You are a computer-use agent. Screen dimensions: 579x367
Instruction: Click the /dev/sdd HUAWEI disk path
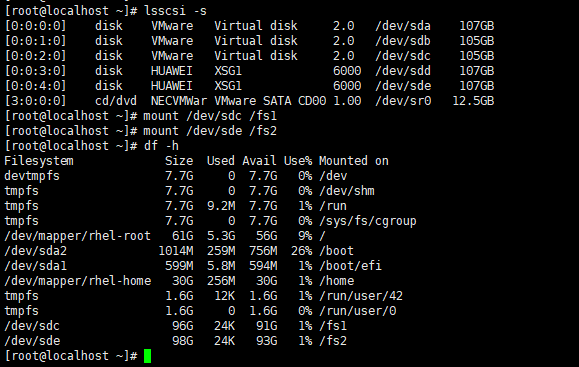403,71
